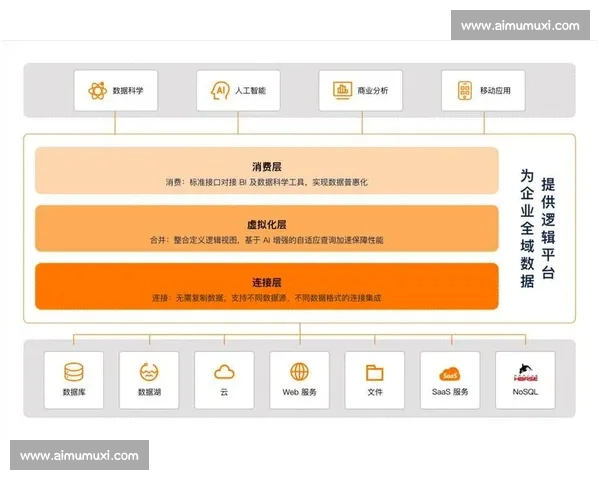The image size is (600, 480).
Task: Click the business analytics chart icon
Action: 342,90
